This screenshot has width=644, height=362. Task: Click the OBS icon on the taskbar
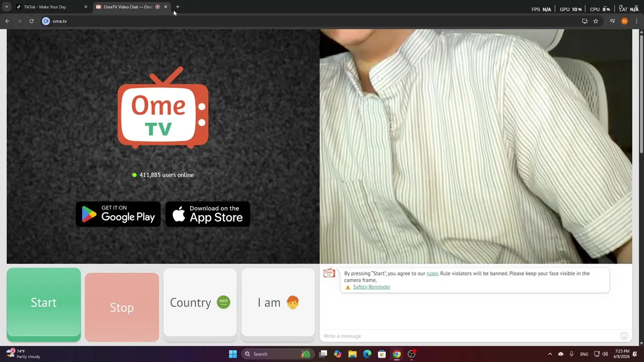pos(412,354)
